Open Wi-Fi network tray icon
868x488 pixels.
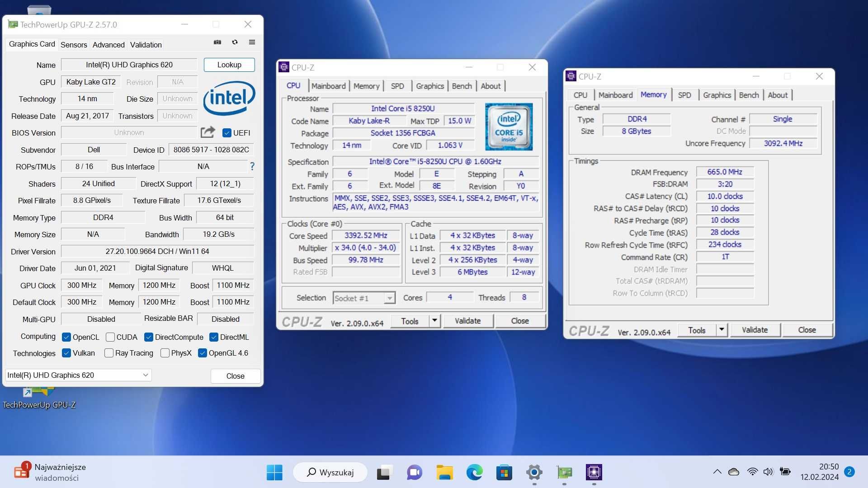tap(752, 472)
